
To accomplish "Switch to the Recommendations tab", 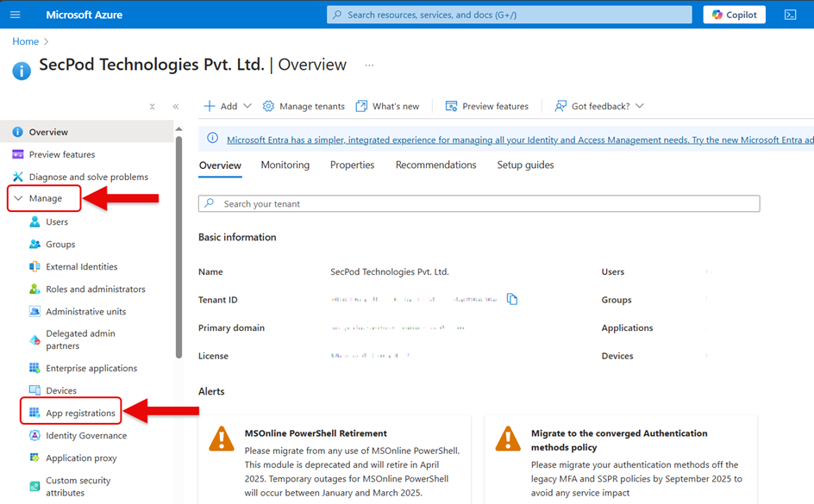I will point(435,165).
